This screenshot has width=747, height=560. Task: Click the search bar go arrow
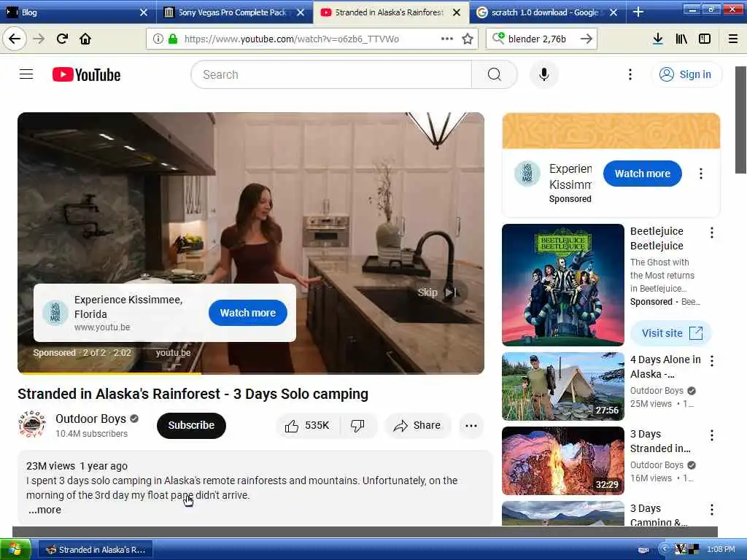click(x=587, y=39)
